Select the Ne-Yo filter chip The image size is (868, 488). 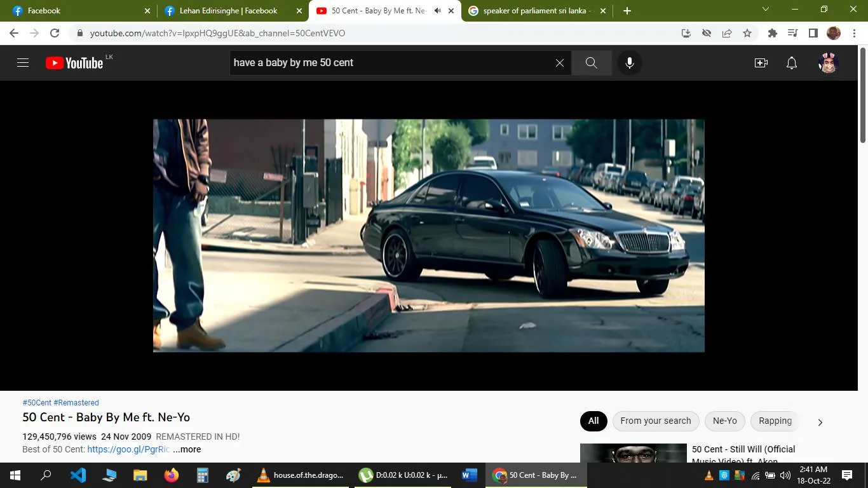tap(724, 421)
